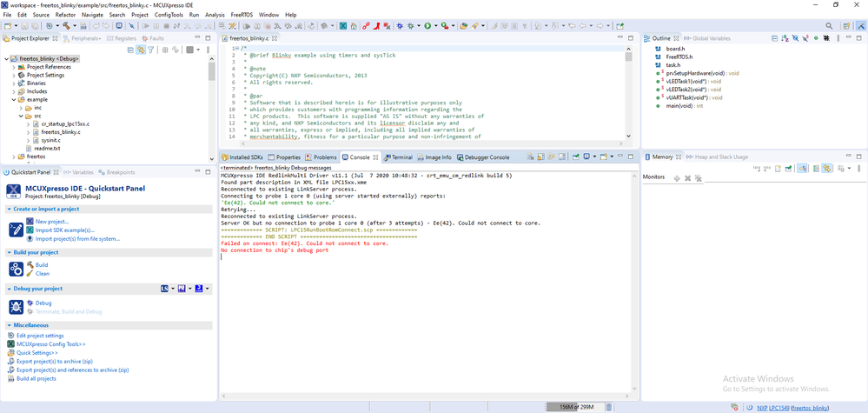Click the Debug bug icon in Quickstart Panel
Viewport: 868px width, 413px height.
(16, 307)
